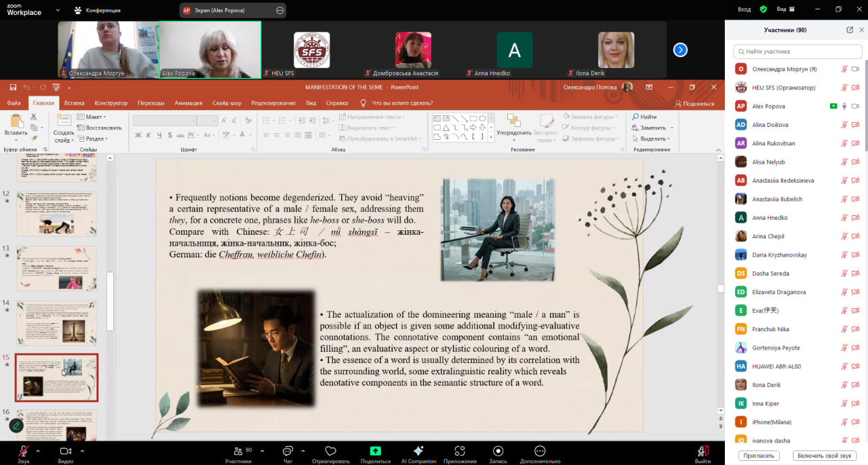
Task: Toggle the camera with Видео
Action: pyautogui.click(x=66, y=451)
